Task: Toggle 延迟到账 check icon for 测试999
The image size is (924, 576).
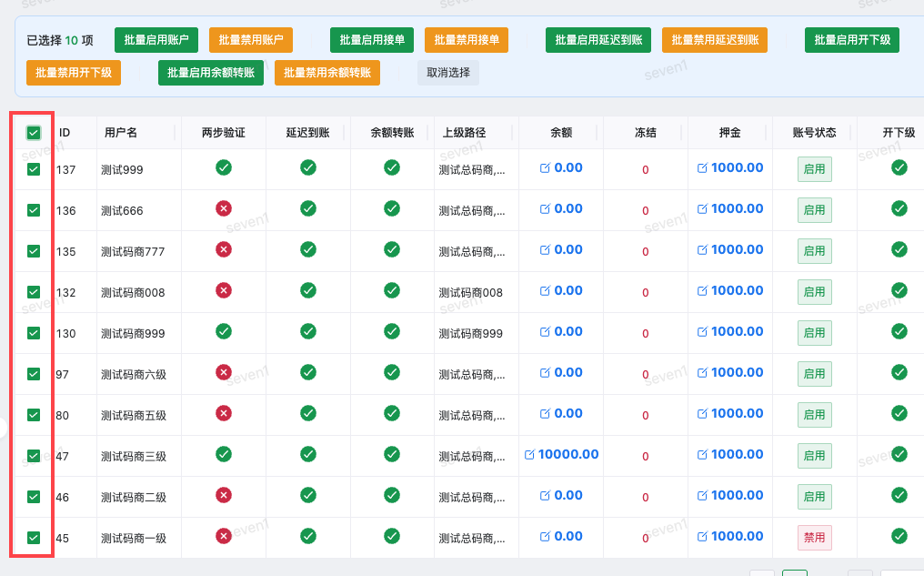Action: 308,167
